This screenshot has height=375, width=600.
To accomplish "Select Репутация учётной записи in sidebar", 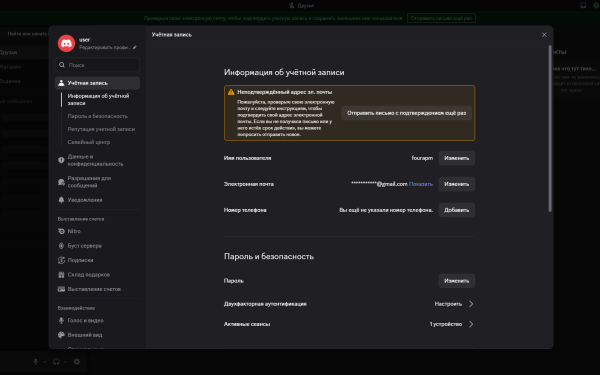I will [101, 129].
